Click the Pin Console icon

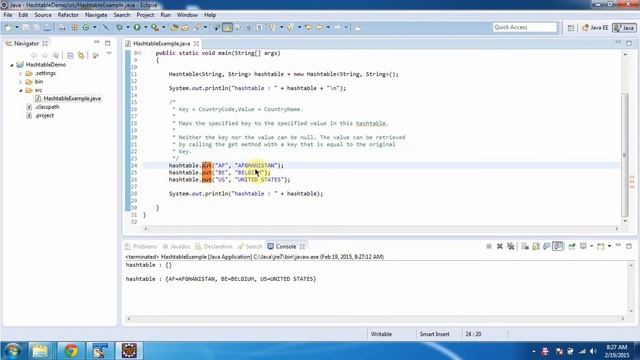coord(572,246)
